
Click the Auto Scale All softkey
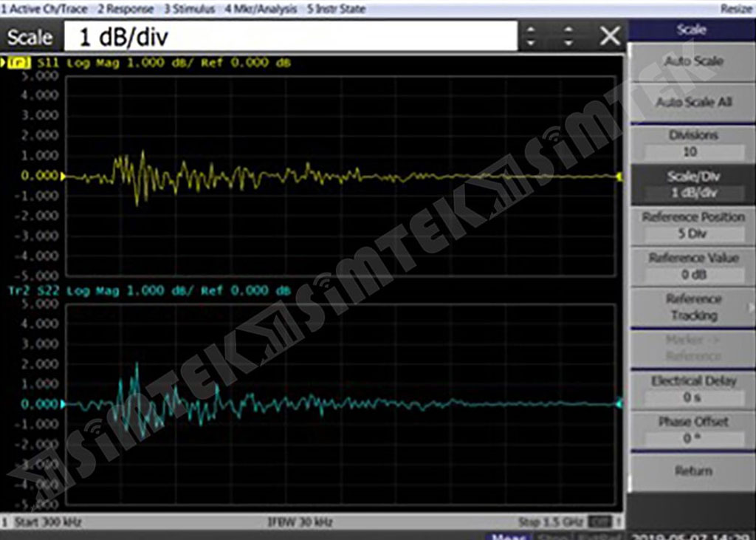point(693,102)
